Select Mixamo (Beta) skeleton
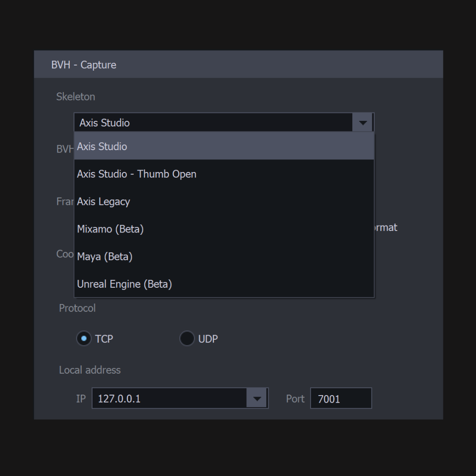The image size is (476, 476). [224, 229]
